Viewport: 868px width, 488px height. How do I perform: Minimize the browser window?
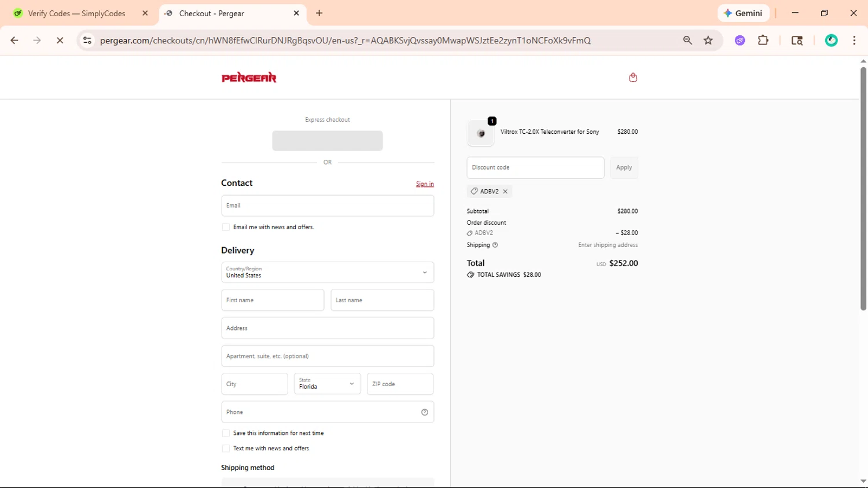click(x=795, y=13)
